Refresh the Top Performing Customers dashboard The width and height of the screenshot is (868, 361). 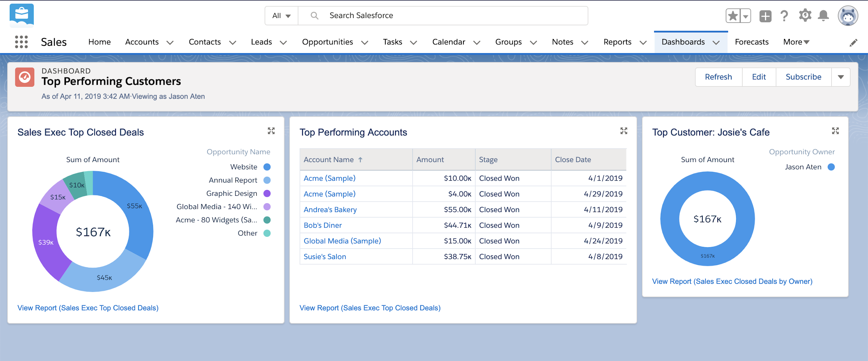click(x=718, y=77)
